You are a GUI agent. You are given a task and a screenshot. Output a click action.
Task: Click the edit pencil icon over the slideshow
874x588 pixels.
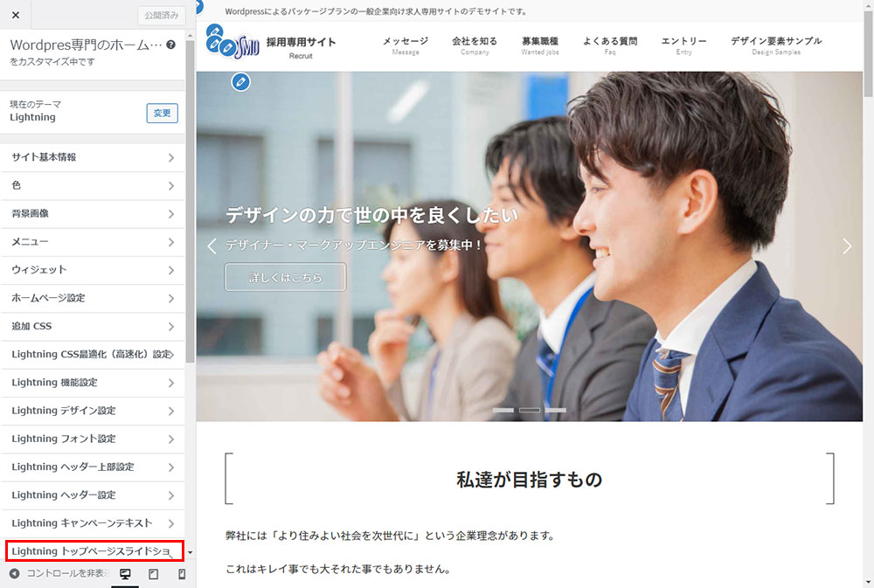241,82
